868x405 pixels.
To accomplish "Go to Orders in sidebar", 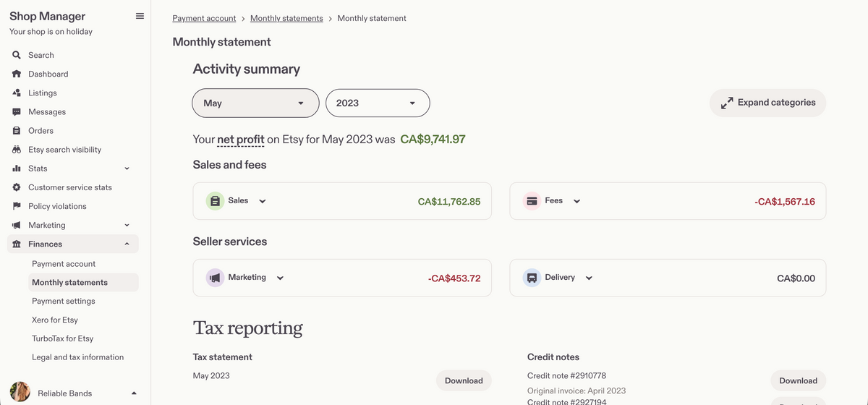I will click(x=41, y=131).
